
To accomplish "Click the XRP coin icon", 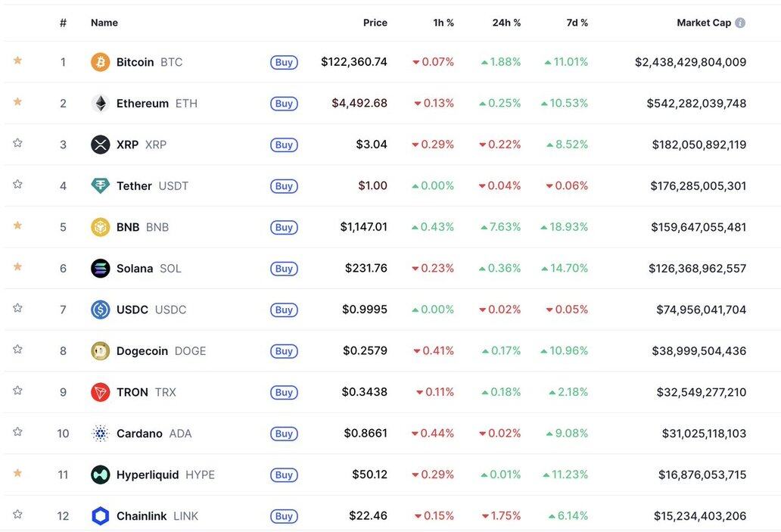I will coord(100,145).
